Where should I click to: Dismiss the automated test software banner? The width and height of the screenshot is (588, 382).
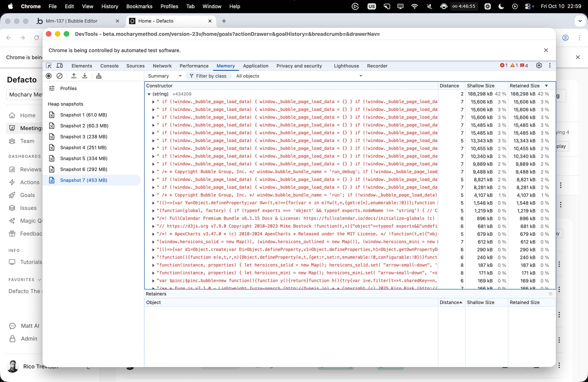coord(546,50)
